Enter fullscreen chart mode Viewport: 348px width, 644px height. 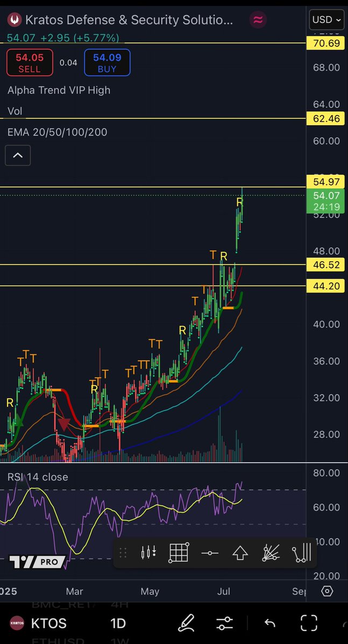click(309, 623)
